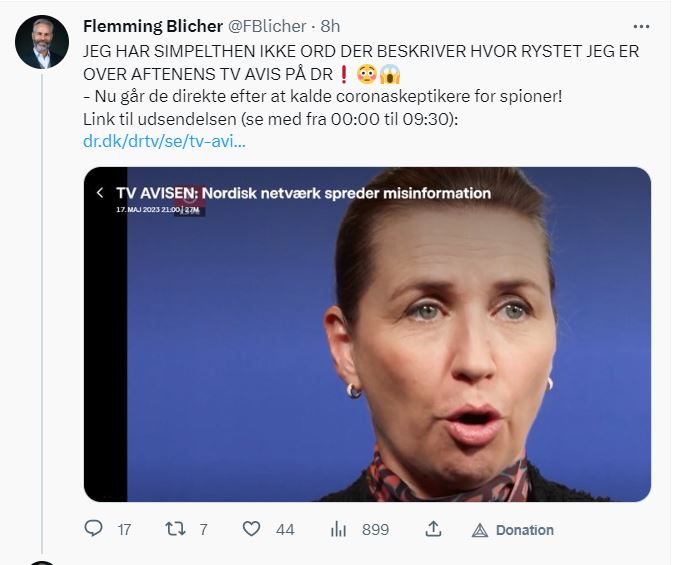Click the Flemming Blicher display name

click(x=153, y=25)
